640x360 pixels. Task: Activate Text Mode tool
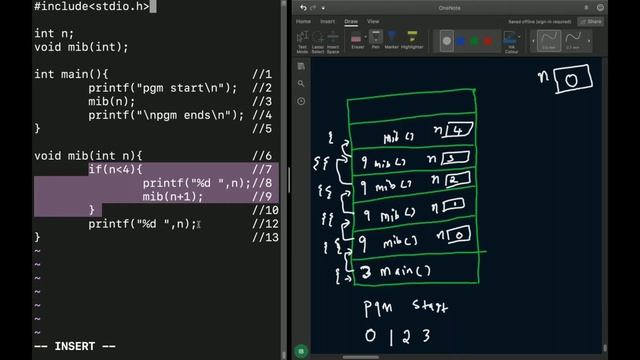pyautogui.click(x=302, y=42)
